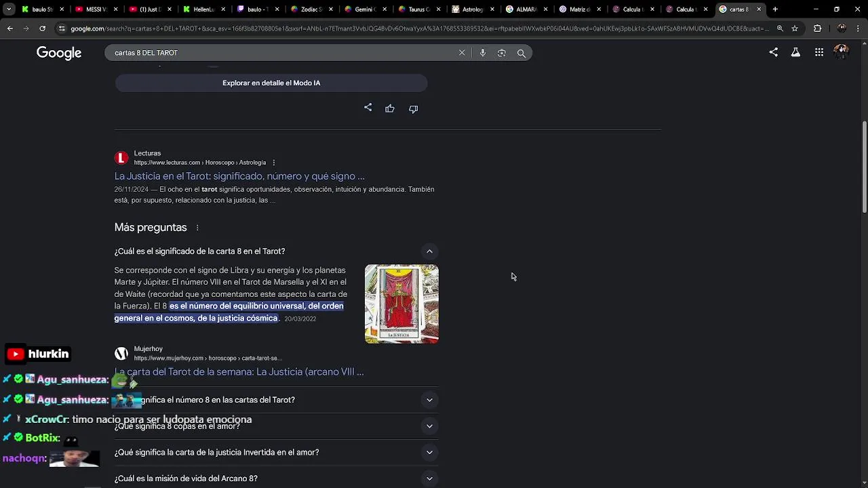Give thumbs up to AI overview

coord(390,108)
